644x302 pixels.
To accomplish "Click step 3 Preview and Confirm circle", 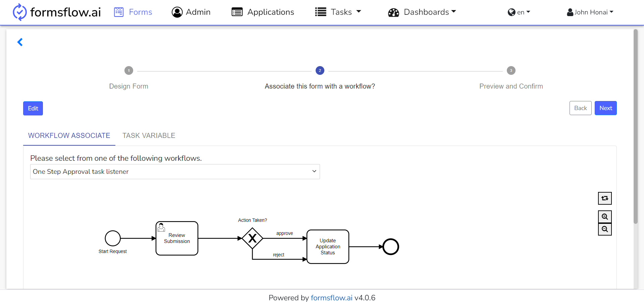I will click(511, 70).
